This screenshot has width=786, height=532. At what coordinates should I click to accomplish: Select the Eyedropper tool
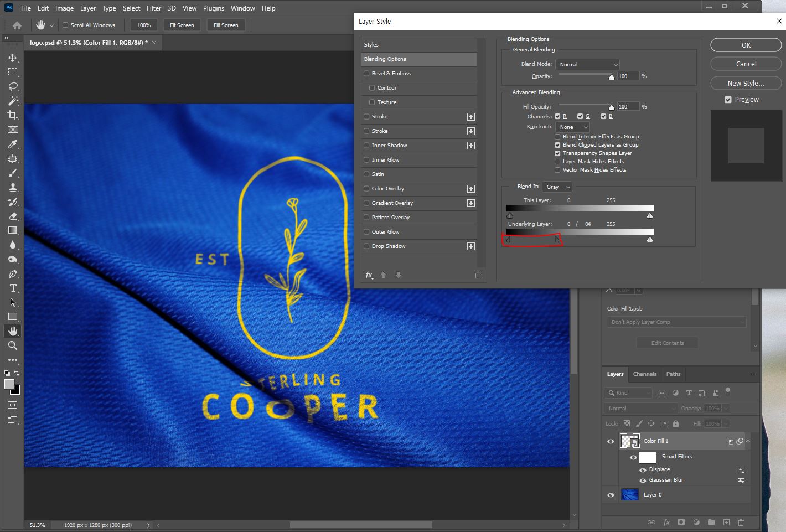[x=13, y=144]
